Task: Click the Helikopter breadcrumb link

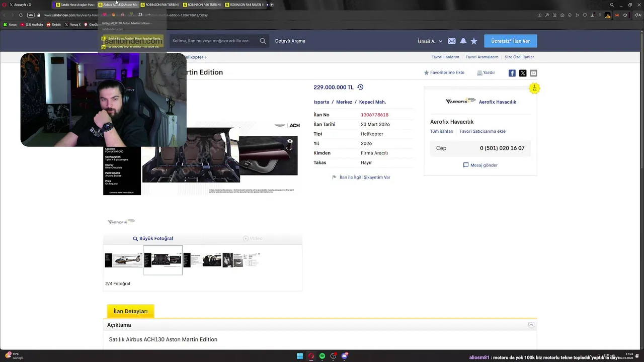Action: point(194,57)
